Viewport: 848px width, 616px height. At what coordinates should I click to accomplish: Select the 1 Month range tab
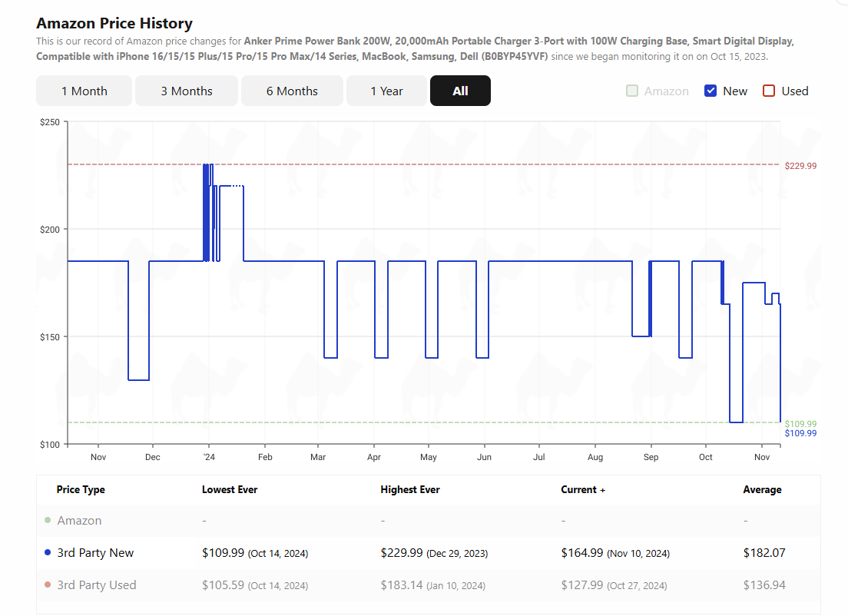pos(84,91)
